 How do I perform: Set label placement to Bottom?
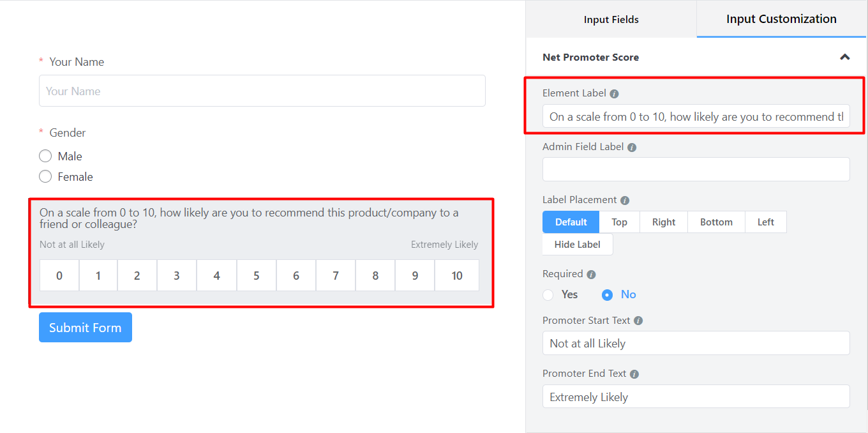click(715, 222)
